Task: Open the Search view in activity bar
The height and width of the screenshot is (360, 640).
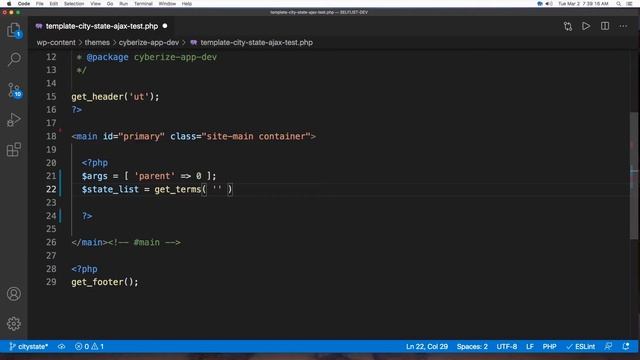Action: [14, 59]
